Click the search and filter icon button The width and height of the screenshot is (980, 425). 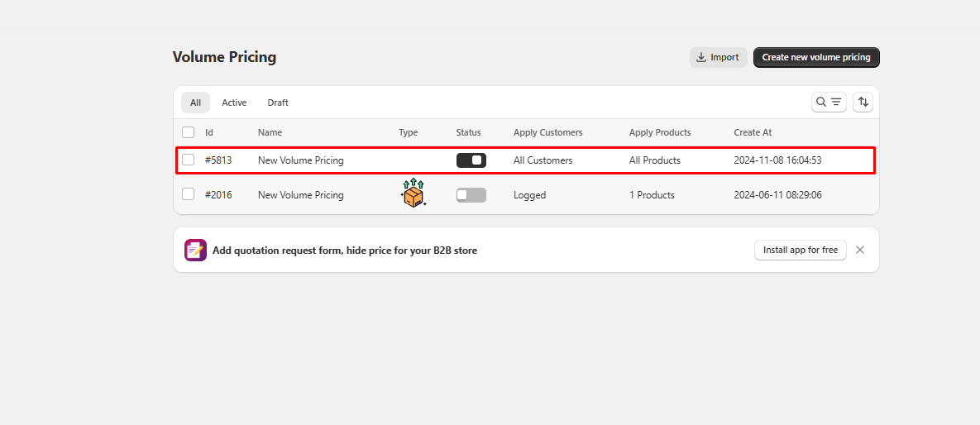828,102
